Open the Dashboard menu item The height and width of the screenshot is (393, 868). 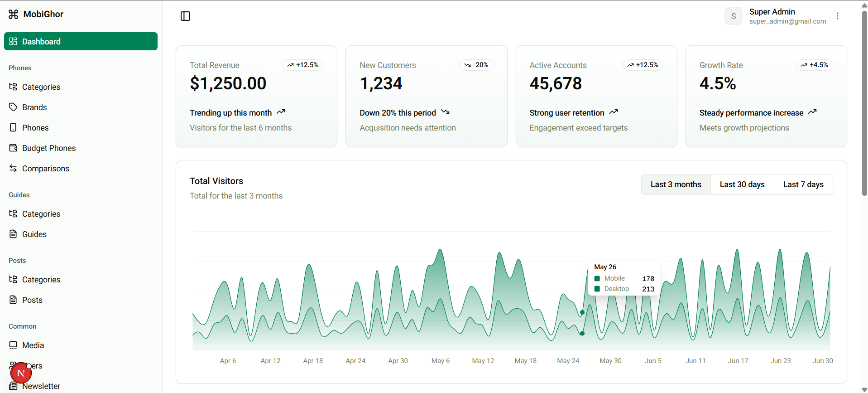[81, 41]
